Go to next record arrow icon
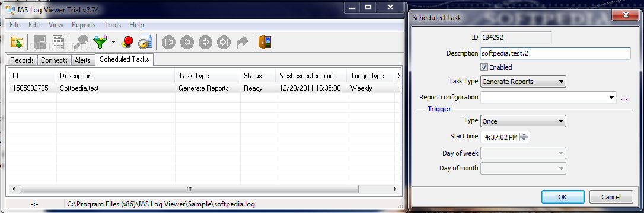 205,42
